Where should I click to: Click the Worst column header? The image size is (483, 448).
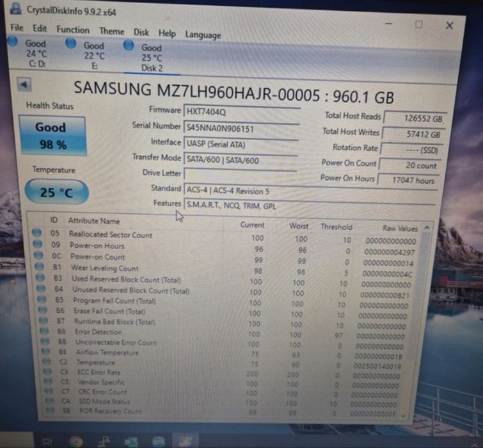coord(299,226)
